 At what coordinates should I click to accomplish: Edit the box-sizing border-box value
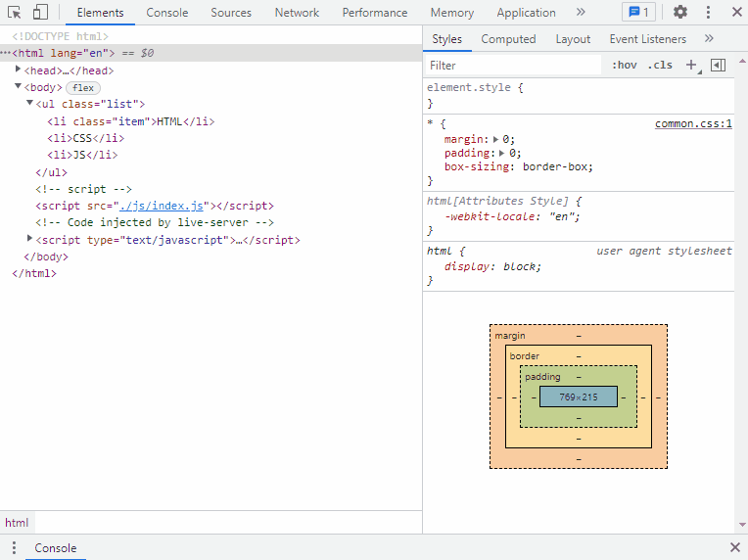558,167
